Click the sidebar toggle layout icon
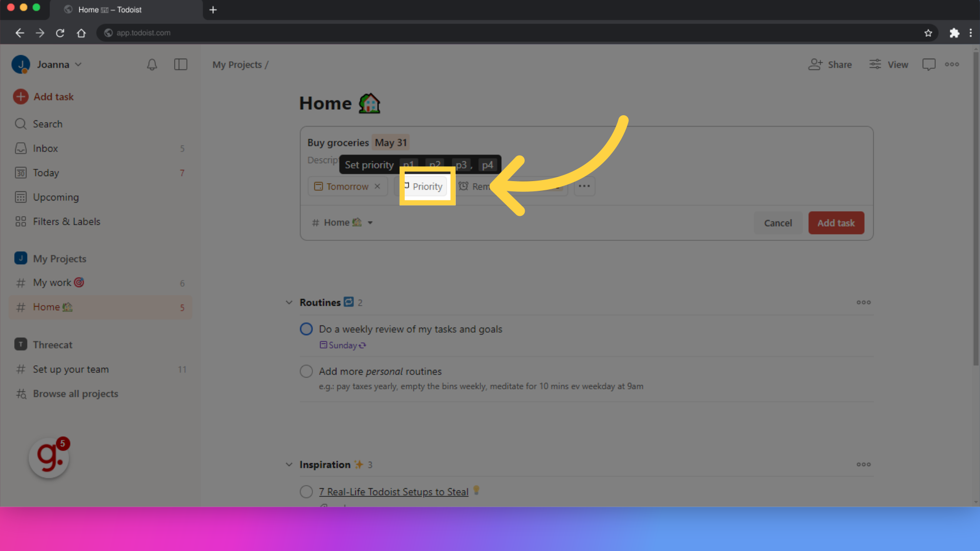 click(180, 64)
